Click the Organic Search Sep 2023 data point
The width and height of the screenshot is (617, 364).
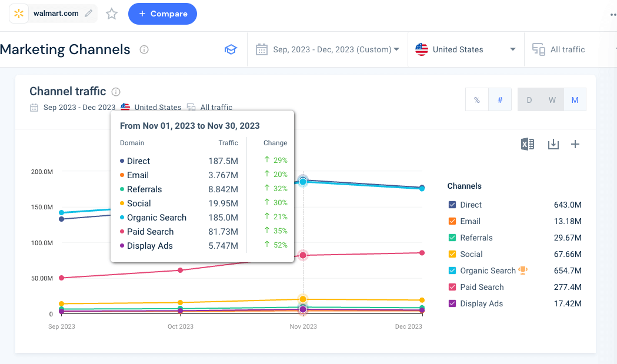coord(61,212)
